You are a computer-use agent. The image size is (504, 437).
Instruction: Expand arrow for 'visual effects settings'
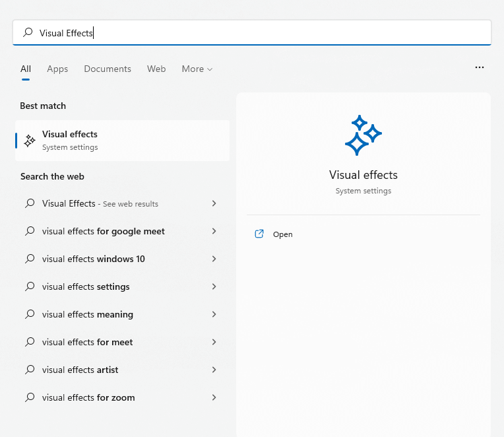pyautogui.click(x=214, y=286)
